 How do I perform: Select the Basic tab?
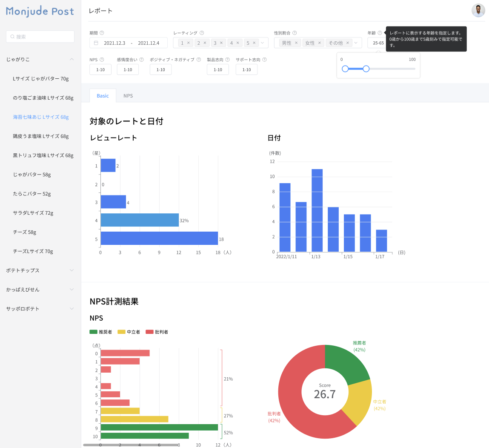pyautogui.click(x=103, y=96)
